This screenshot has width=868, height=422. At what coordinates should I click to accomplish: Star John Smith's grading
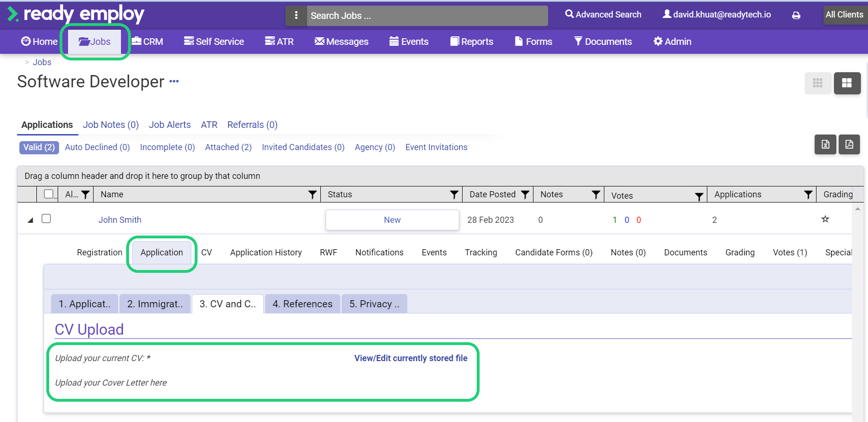[825, 219]
